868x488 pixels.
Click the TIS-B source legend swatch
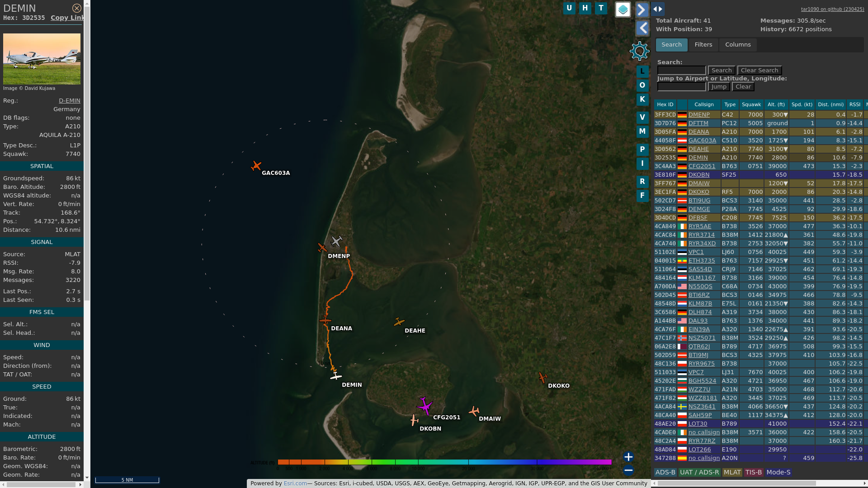coord(753,472)
